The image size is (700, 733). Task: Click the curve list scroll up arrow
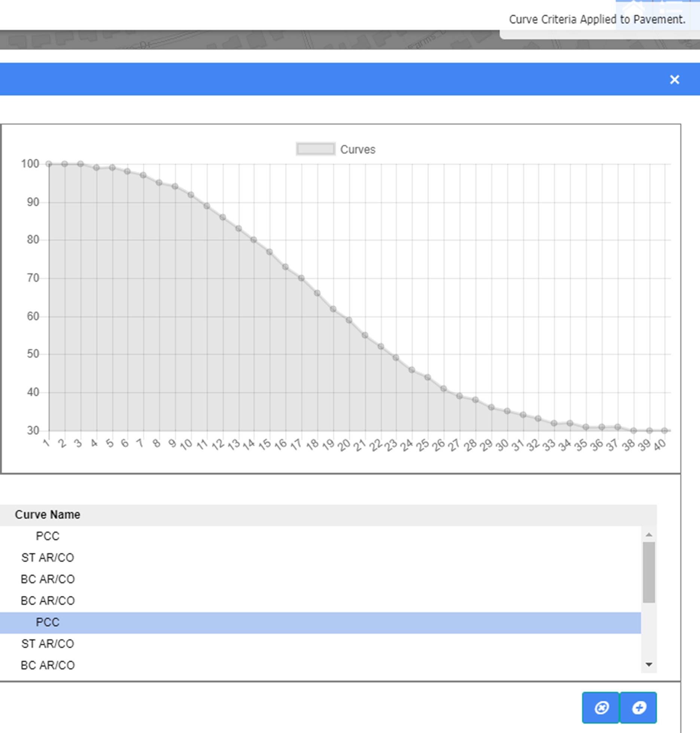point(649,535)
